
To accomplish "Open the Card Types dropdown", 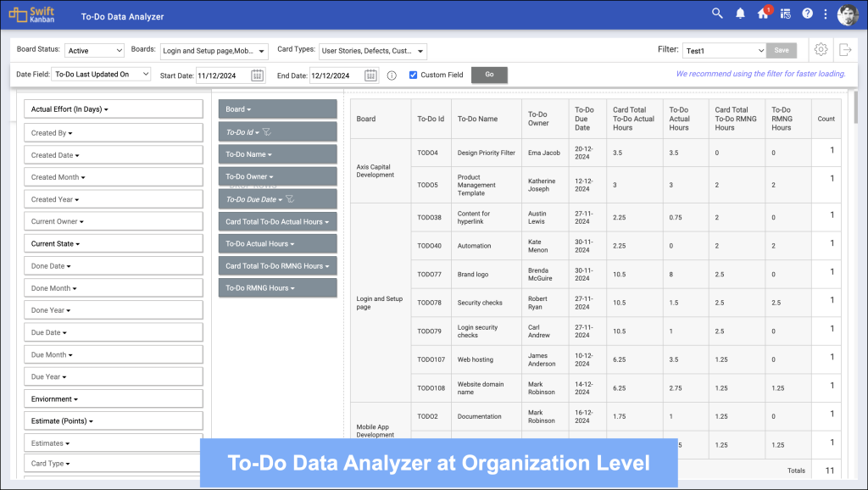I will pyautogui.click(x=373, y=51).
